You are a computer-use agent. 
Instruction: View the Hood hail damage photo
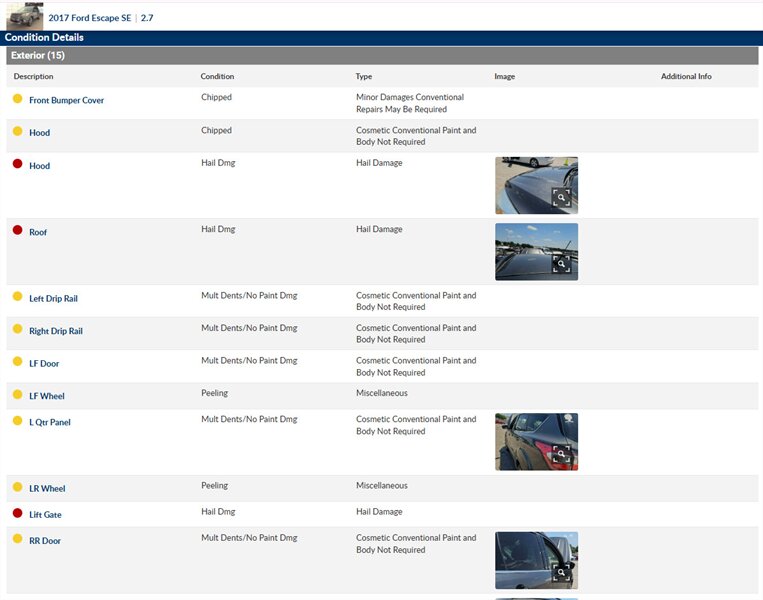coord(537,185)
